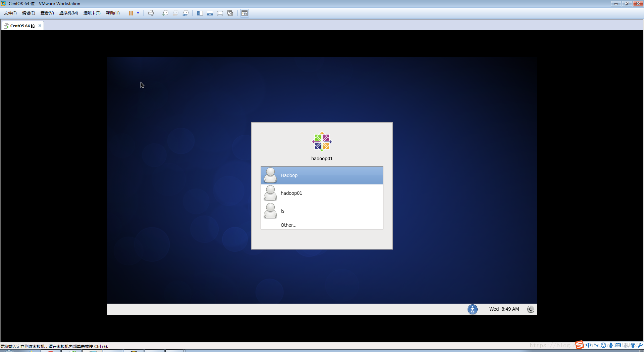The width and height of the screenshot is (644, 352).
Task: Revert to the previous snapshot
Action: click(x=175, y=13)
